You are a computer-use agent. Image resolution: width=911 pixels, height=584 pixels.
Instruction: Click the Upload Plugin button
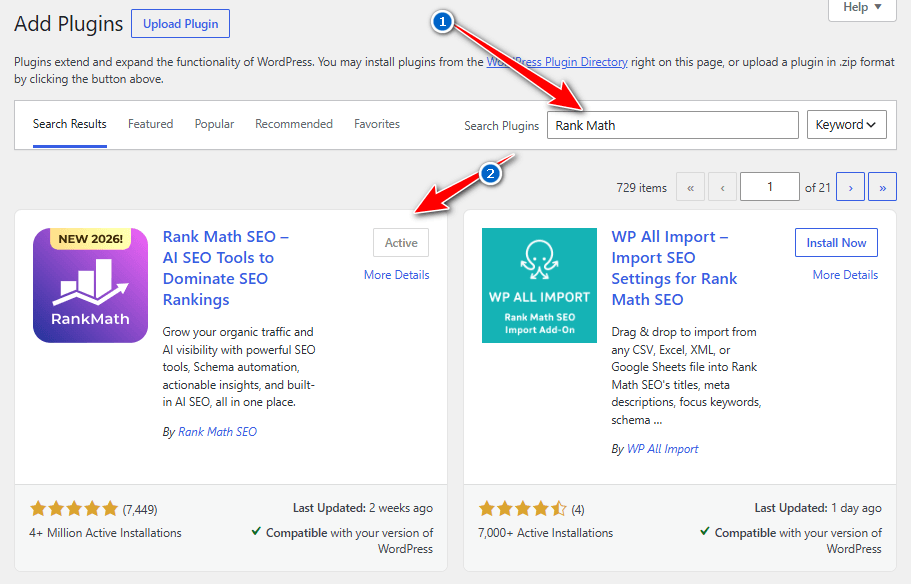pyautogui.click(x=180, y=24)
